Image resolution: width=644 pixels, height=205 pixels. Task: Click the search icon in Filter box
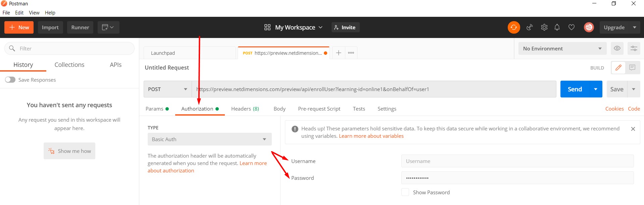pyautogui.click(x=12, y=48)
